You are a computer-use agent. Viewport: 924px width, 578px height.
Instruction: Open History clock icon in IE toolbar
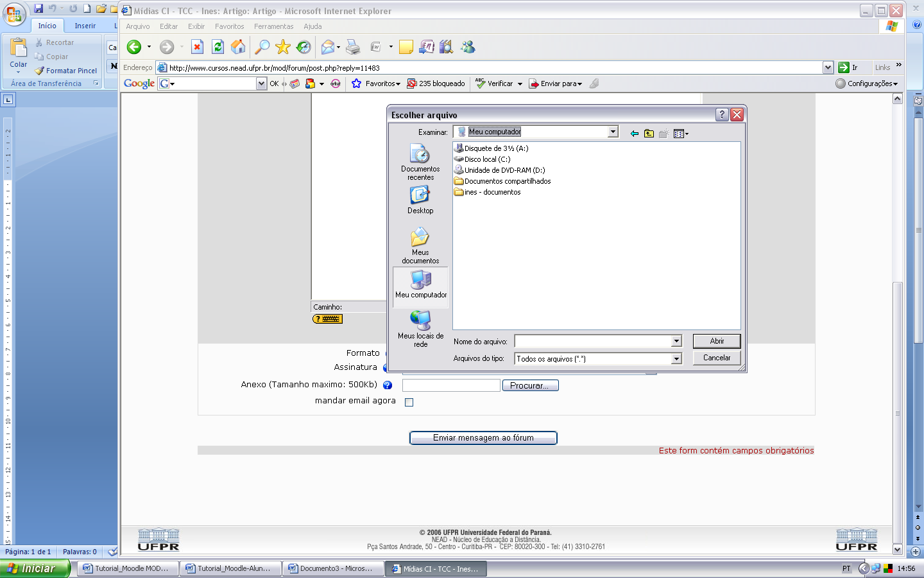click(304, 47)
